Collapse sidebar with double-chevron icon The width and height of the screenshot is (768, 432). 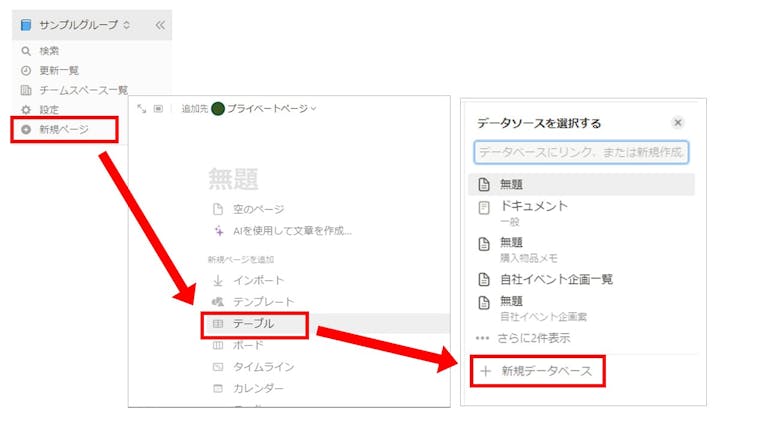click(160, 25)
